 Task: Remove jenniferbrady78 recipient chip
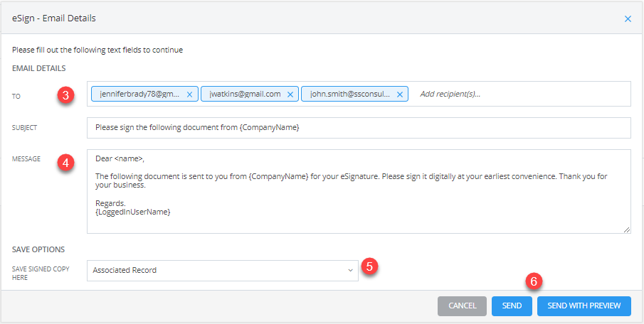click(189, 94)
